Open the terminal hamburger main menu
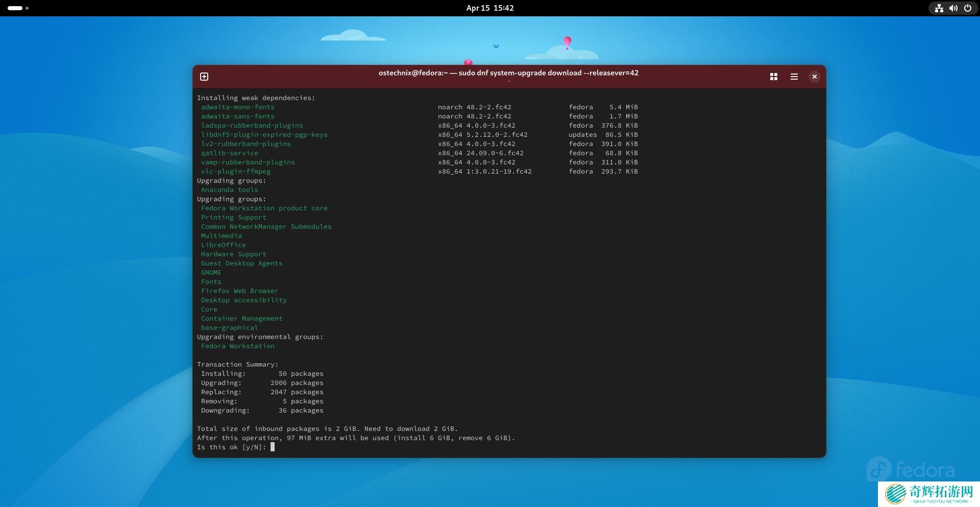Image resolution: width=980 pixels, height=507 pixels. [794, 77]
